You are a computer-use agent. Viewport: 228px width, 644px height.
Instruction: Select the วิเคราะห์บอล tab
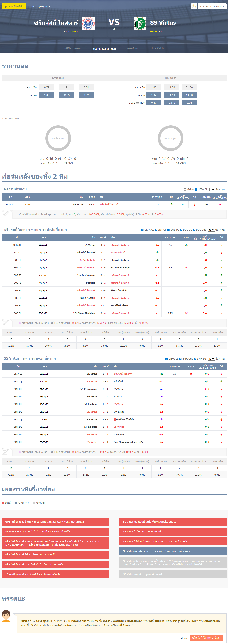104,49
